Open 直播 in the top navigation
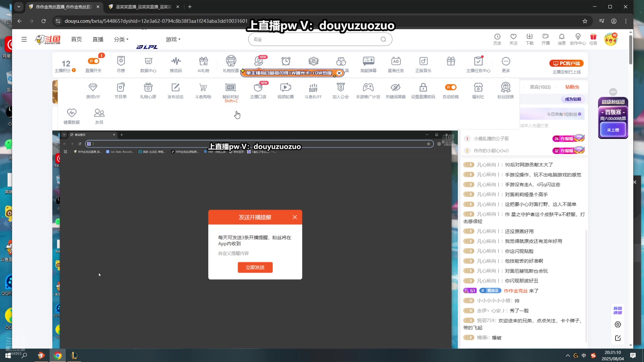This screenshot has height=362, width=644. [x=98, y=39]
